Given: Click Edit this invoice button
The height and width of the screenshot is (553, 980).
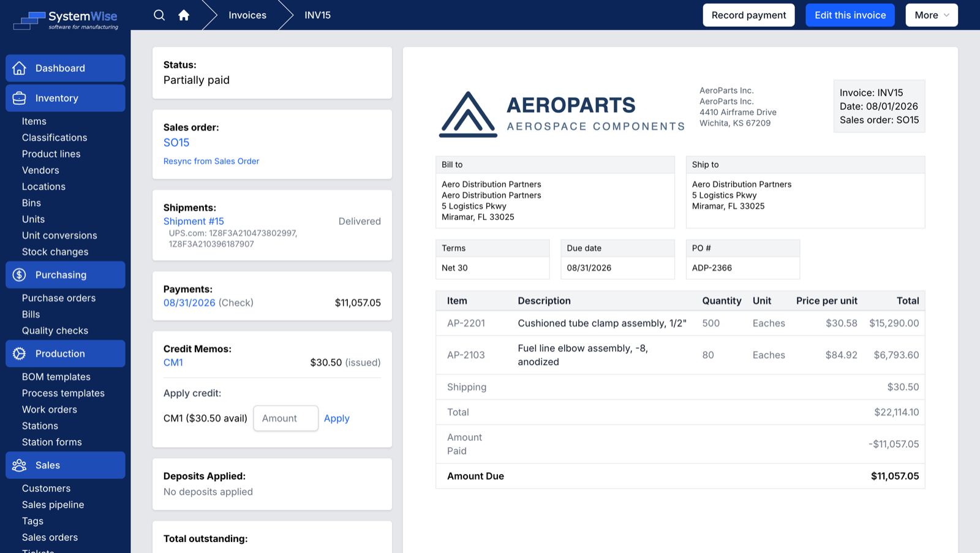Looking at the screenshot, I should 850,15.
